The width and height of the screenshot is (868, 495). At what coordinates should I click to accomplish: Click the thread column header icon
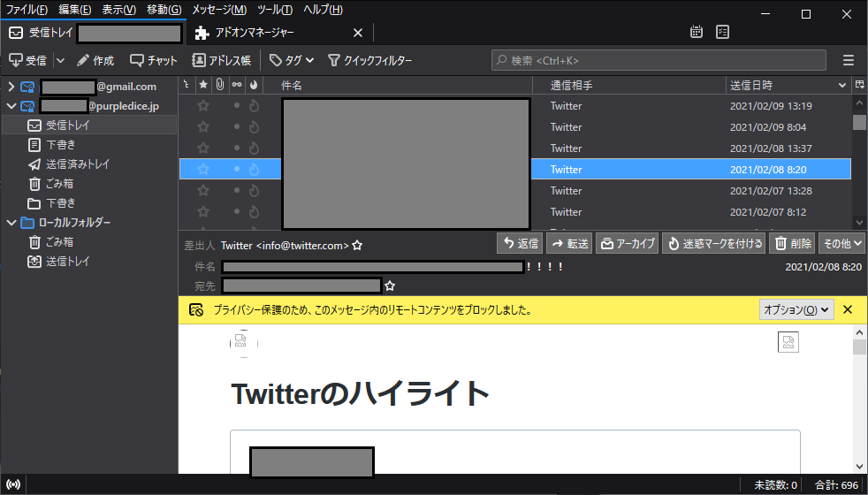coord(187,85)
